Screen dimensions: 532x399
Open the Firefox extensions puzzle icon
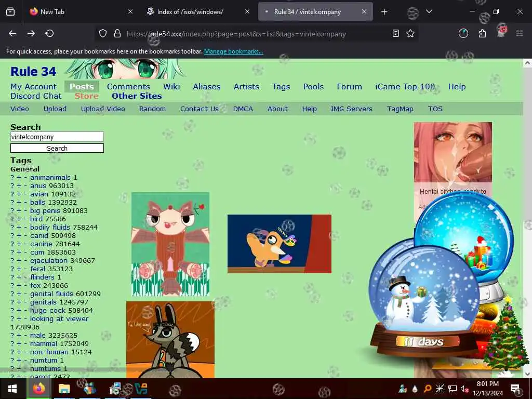click(x=482, y=33)
